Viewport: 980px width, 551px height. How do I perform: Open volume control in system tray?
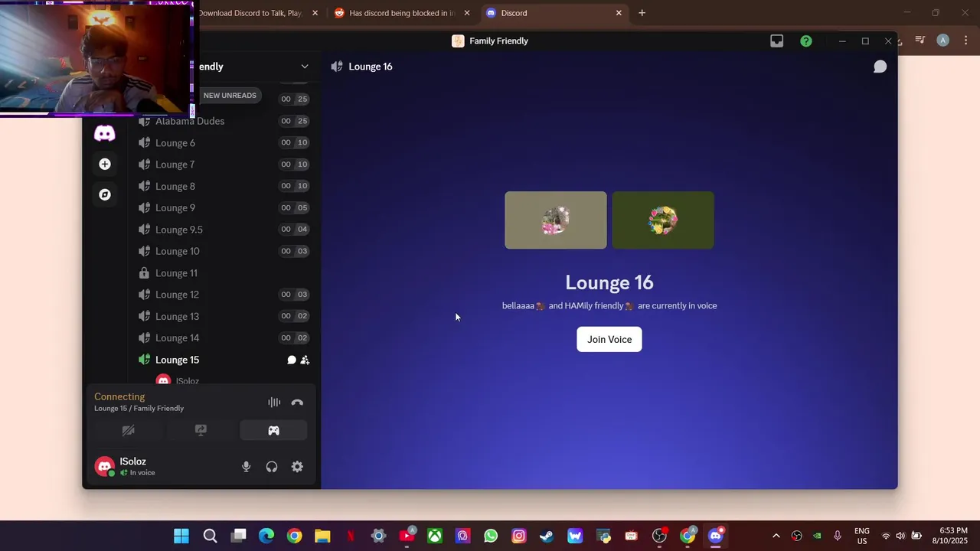pos(900,536)
